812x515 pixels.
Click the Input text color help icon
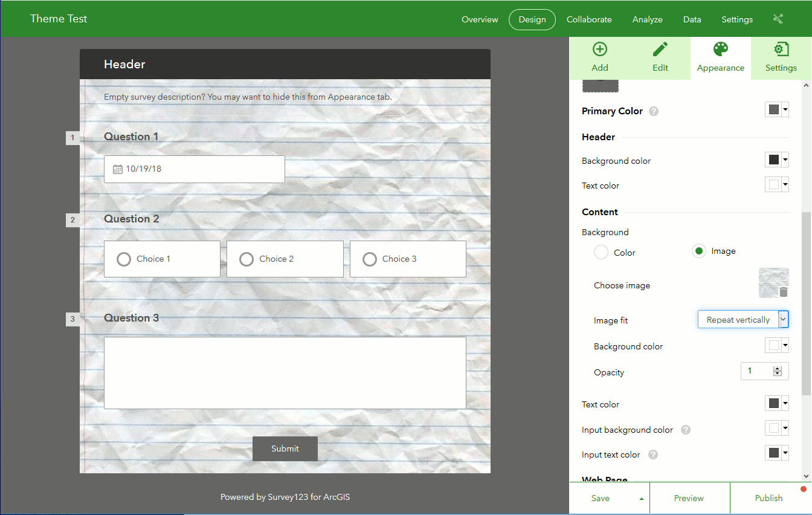click(653, 455)
